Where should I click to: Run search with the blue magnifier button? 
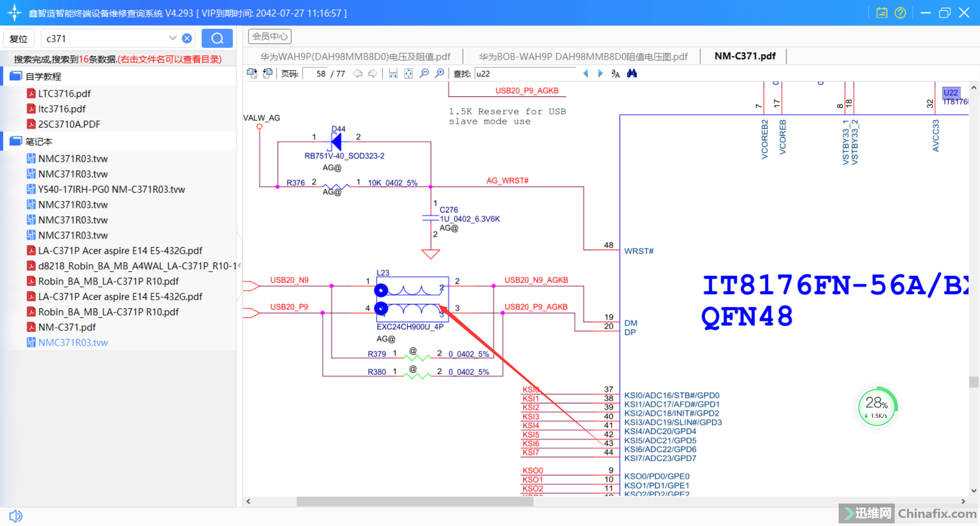click(217, 38)
